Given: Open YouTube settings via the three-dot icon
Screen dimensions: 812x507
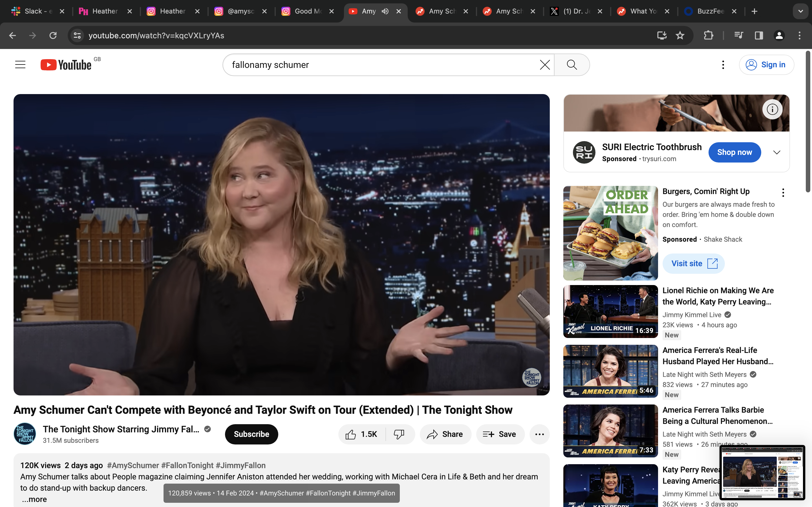Looking at the screenshot, I should point(723,65).
